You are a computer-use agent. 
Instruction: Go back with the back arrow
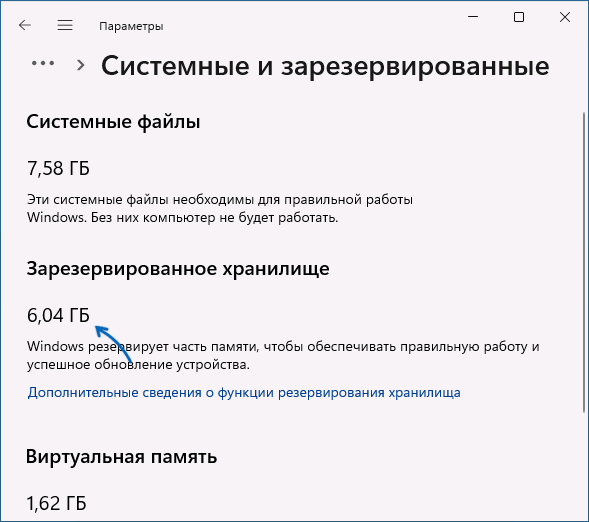[25, 25]
